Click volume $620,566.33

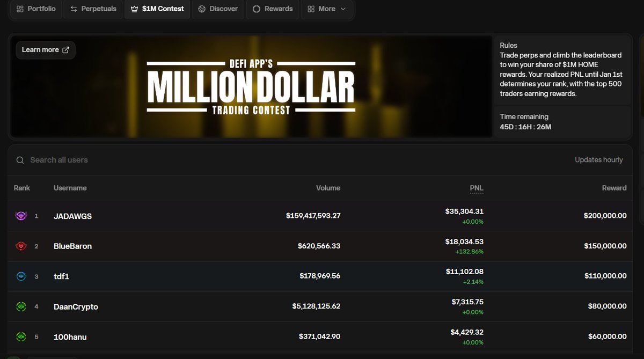(x=319, y=246)
